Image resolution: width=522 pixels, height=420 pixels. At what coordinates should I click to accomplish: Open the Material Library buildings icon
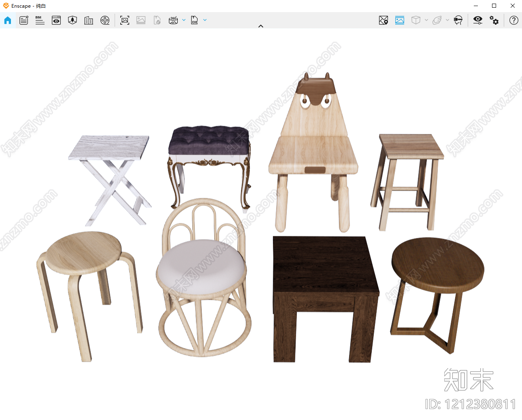point(89,20)
